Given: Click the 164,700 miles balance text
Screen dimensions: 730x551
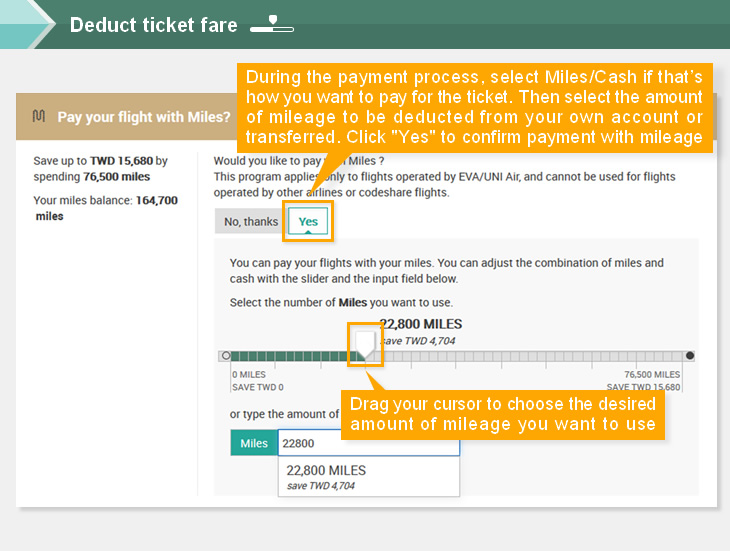Looking at the screenshot, I should [106, 208].
